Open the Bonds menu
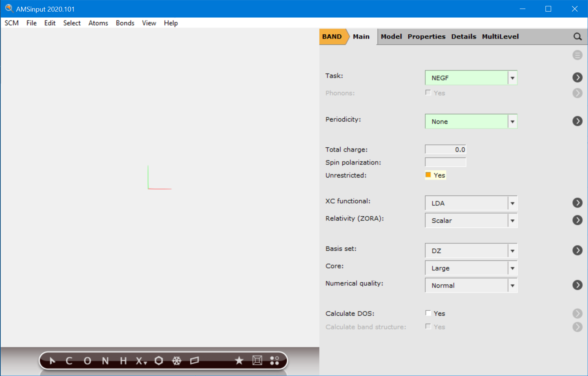The image size is (588, 376). click(125, 23)
